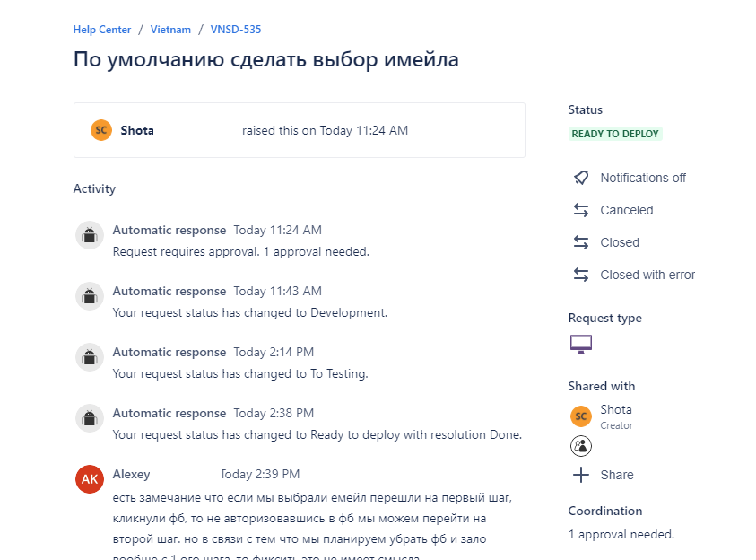Click the Shota name in request header
The width and height of the screenshot is (756, 560).
click(x=137, y=130)
